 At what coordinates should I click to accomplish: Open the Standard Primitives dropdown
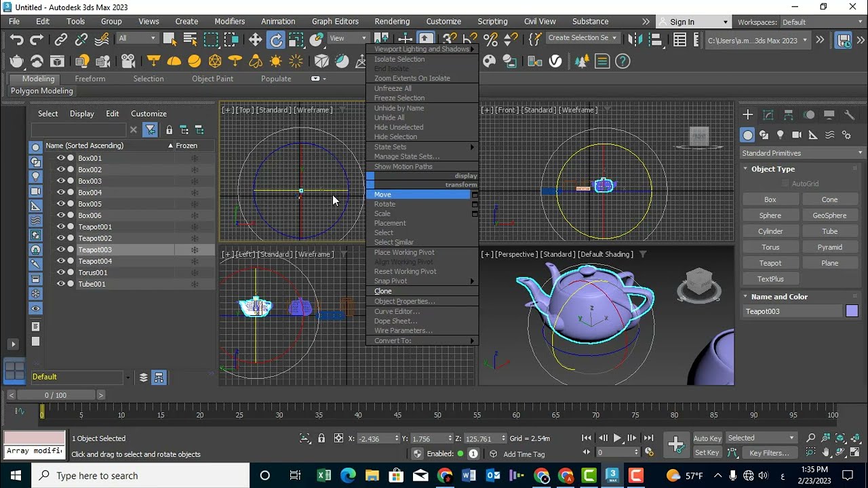[803, 153]
